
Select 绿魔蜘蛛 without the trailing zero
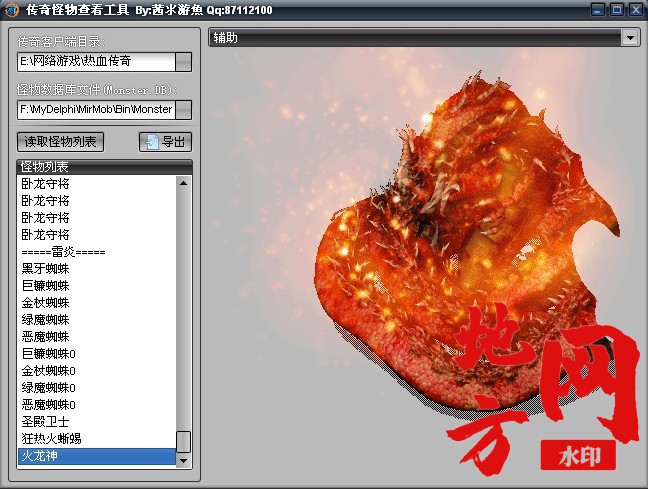tap(97, 320)
